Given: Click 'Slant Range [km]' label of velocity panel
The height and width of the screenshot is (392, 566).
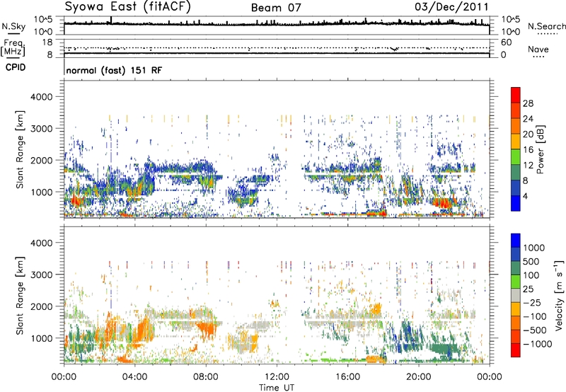Looking at the screenshot, I should [20, 295].
